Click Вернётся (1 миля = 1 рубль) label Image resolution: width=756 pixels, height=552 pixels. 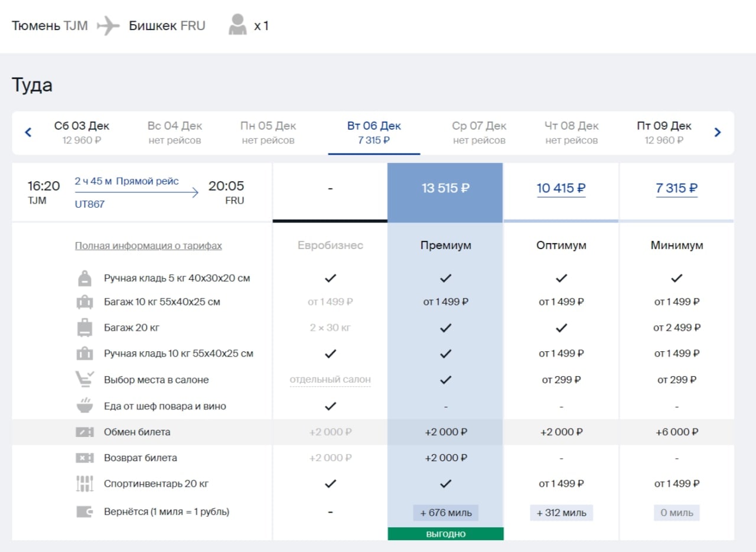(x=167, y=512)
